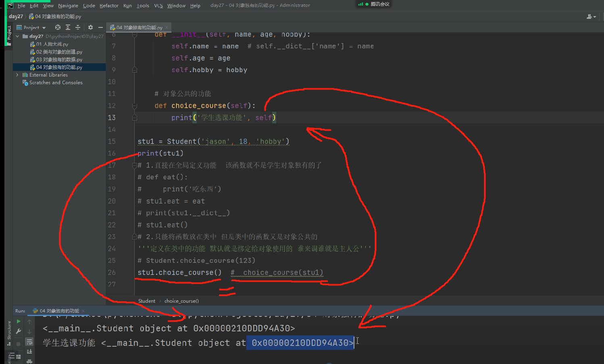Click the Up arrow in Run console toolbar
604x364 pixels.
pyautogui.click(x=29, y=322)
